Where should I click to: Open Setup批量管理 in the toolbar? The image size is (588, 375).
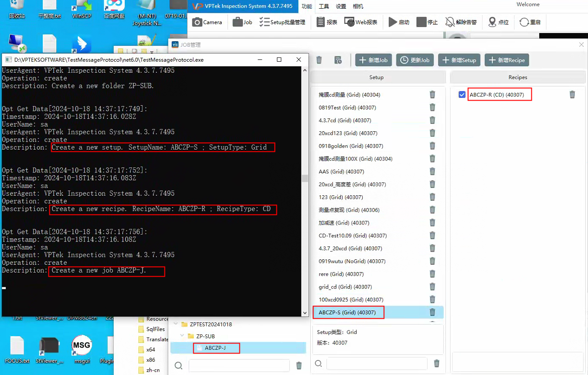282,22
